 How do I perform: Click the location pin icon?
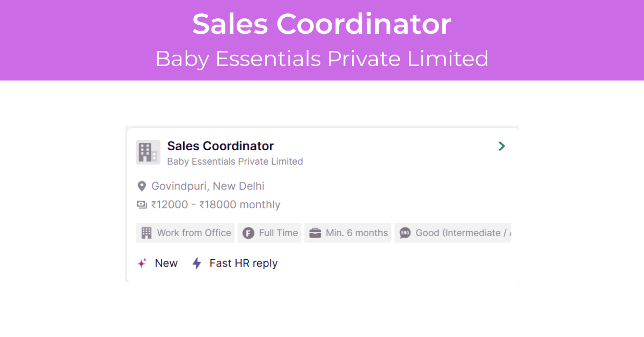pos(142,186)
